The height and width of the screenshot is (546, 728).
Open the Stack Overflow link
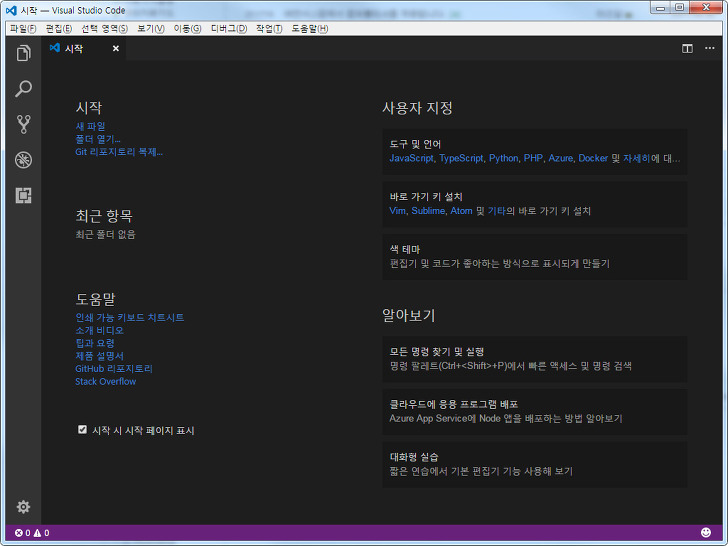(x=105, y=382)
